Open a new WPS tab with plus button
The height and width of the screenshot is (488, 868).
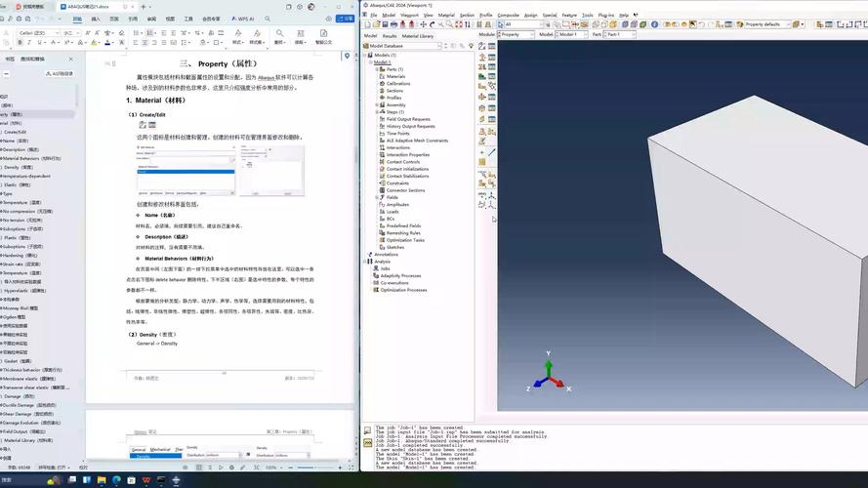click(x=144, y=7)
